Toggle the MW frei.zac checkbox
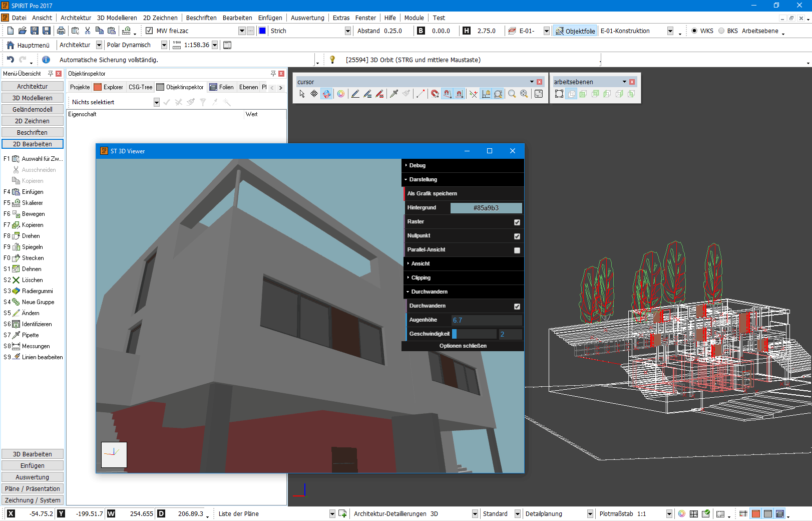 pos(149,31)
